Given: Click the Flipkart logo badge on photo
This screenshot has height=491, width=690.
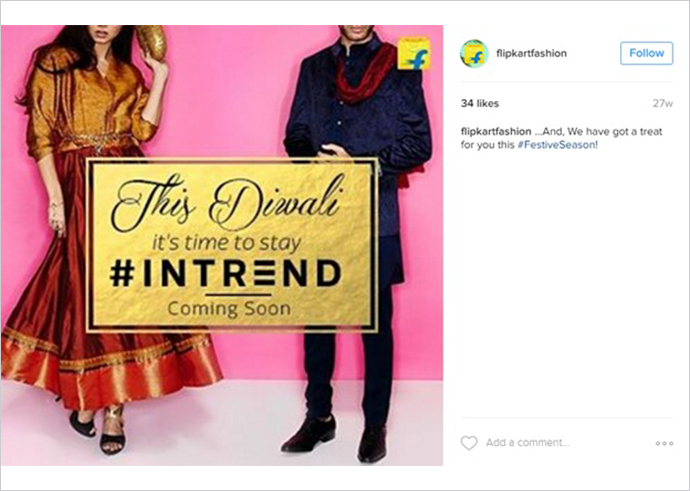Looking at the screenshot, I should [414, 53].
